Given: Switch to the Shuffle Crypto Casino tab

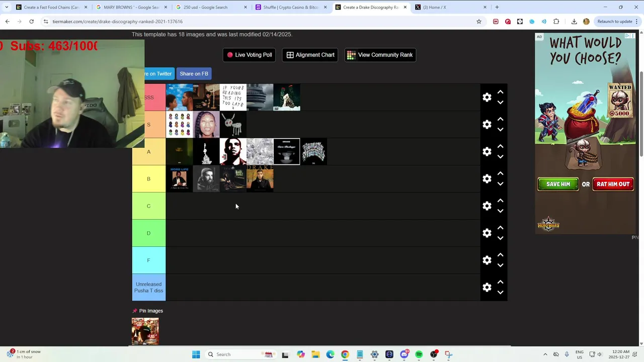Looking at the screenshot, I should [291, 7].
